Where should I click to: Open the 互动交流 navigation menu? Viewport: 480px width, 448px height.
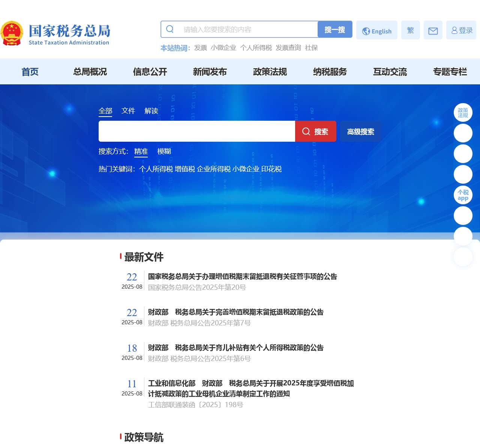click(x=390, y=72)
